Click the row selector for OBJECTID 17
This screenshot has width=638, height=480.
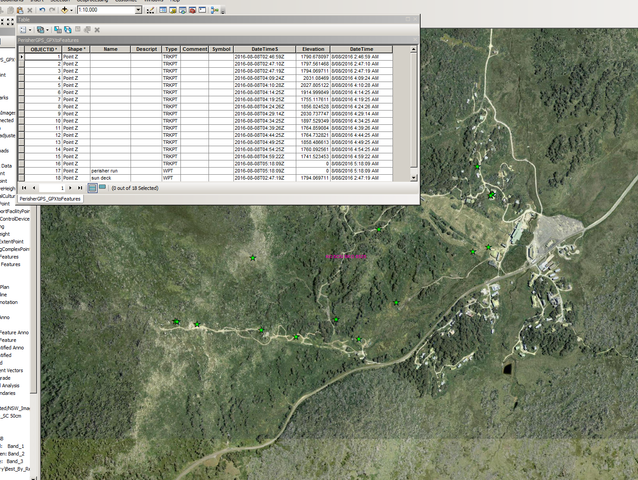pyautogui.click(x=21, y=171)
